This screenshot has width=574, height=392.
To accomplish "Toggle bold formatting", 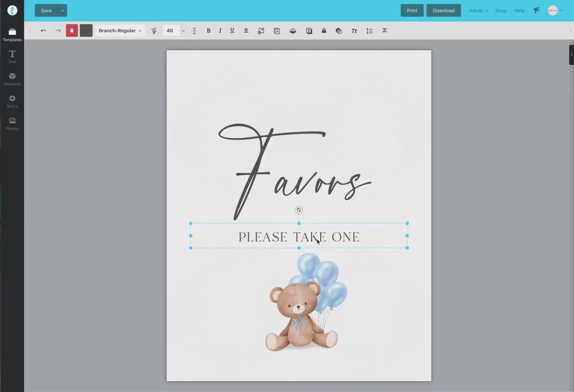I will [208, 30].
